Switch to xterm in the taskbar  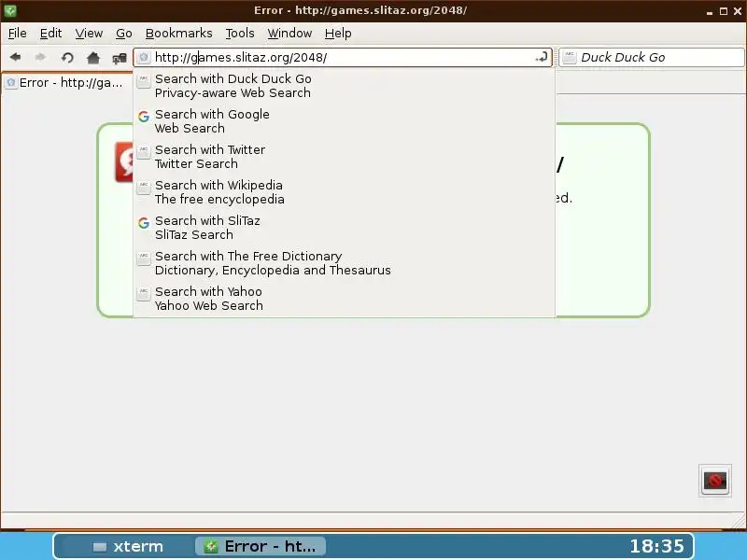(128, 546)
